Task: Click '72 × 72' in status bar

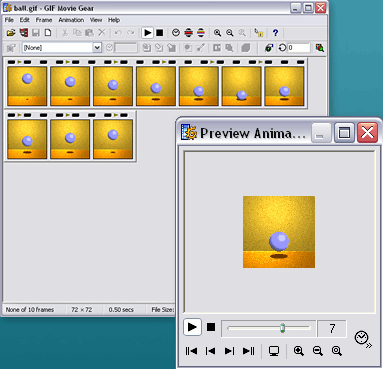Action: [x=82, y=310]
